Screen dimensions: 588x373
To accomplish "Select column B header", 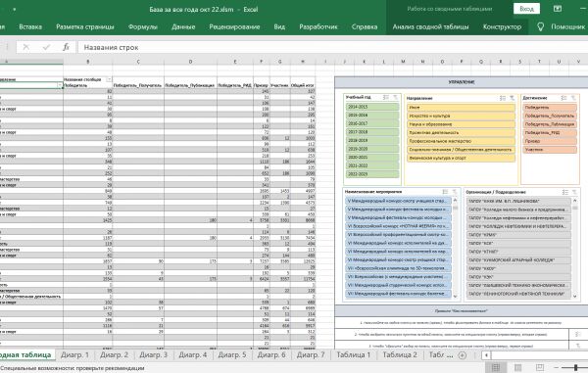I will [x=88, y=62].
